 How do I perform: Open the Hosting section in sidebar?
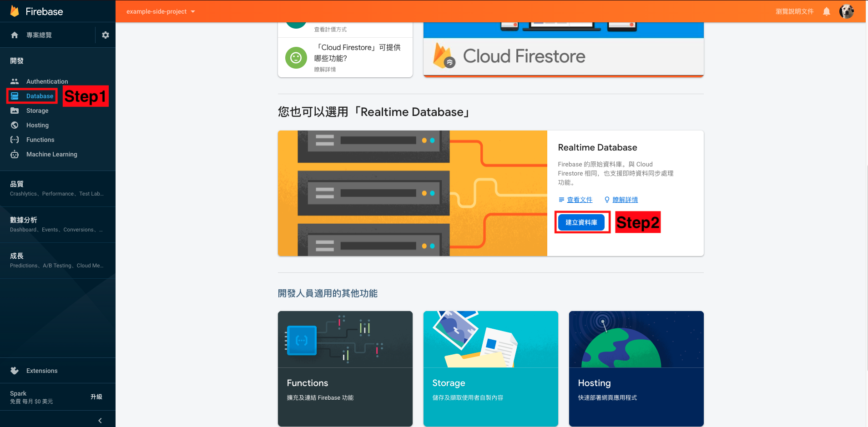coord(37,125)
